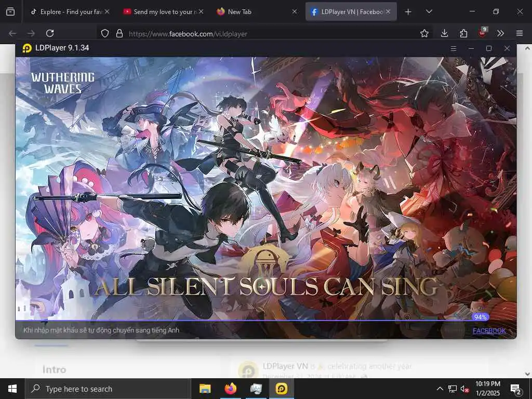Viewport: 532px width, 399px height.
Task: Click the page scrollbar down arrow
Action: (528, 374)
